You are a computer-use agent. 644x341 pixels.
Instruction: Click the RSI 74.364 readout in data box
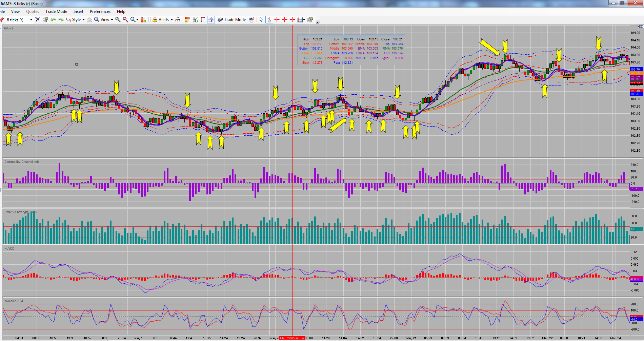313,58
